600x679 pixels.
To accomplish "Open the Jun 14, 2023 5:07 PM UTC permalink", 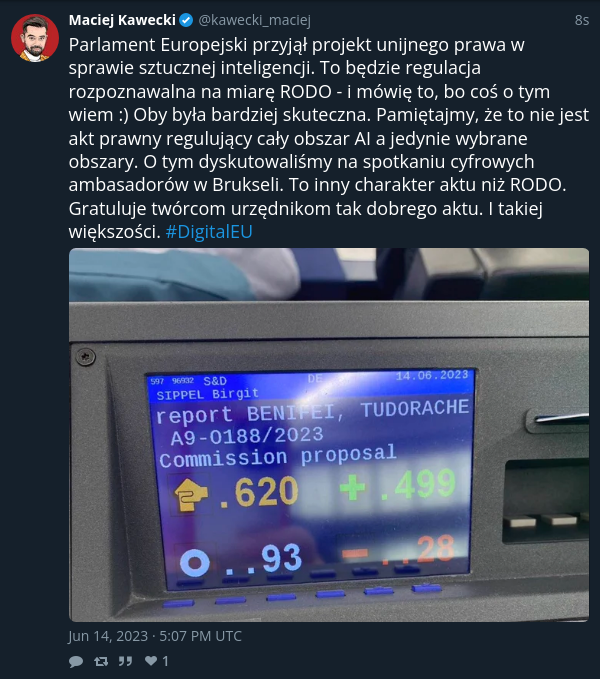I will click(155, 636).
